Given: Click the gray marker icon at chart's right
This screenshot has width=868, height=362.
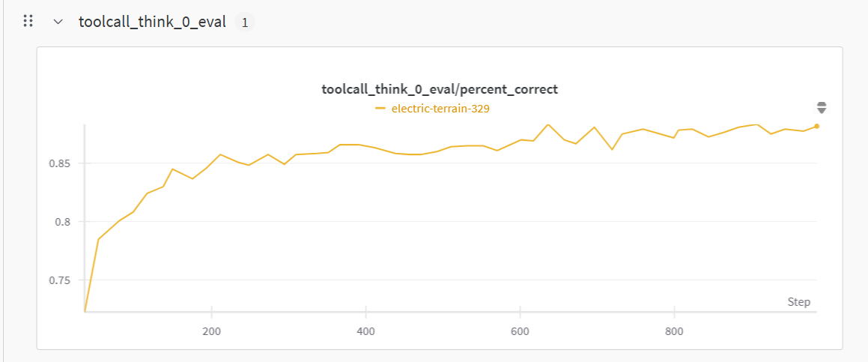Looking at the screenshot, I should tap(822, 108).
